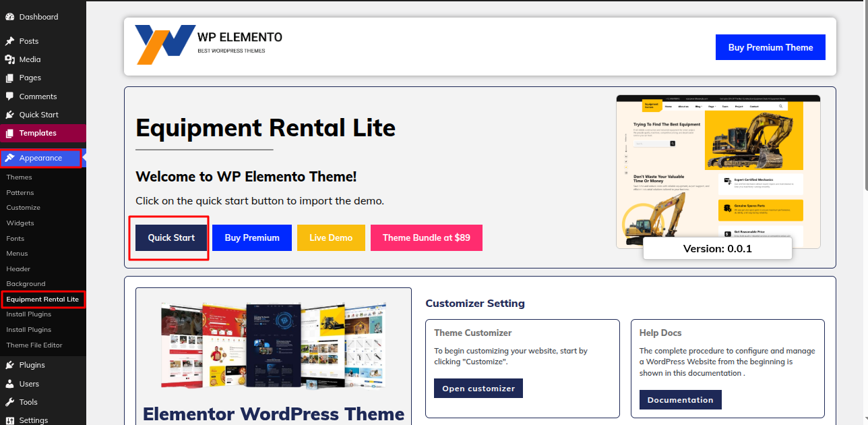Open Theme File Editor submenu item
This screenshot has height=425, width=868.
click(x=34, y=345)
